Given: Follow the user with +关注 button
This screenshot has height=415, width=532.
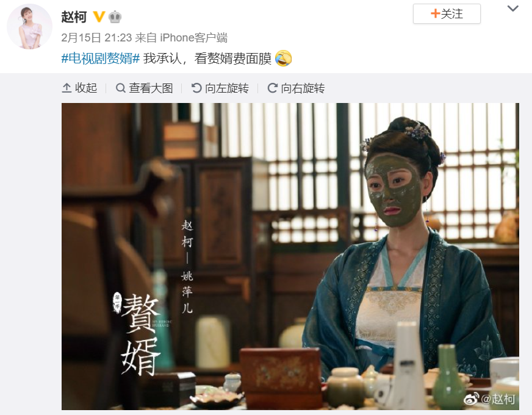Looking at the screenshot, I should pyautogui.click(x=447, y=14).
